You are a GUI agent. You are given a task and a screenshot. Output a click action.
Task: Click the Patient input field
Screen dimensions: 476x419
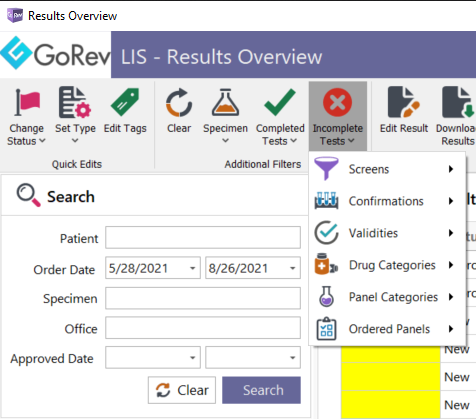(203, 237)
